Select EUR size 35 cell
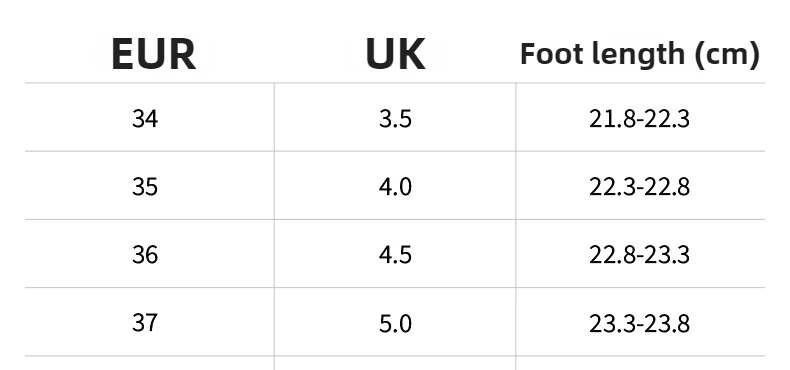 click(145, 187)
